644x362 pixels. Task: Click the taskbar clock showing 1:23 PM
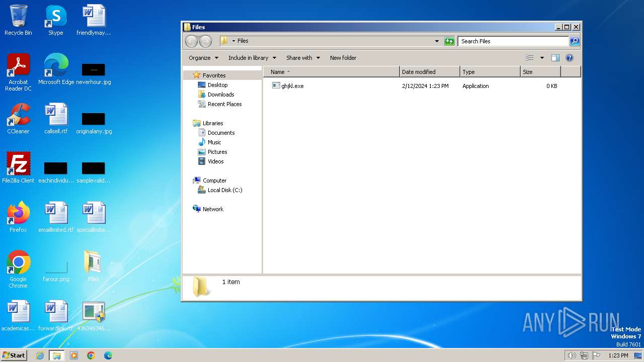618,355
